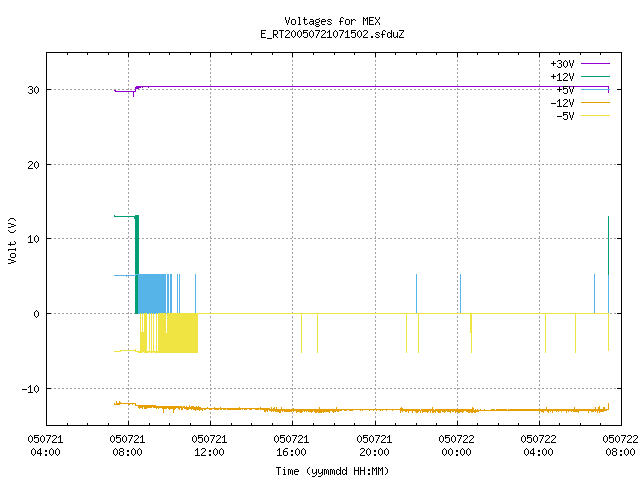
Task: Click the x-axis tick 050722 08:00
Action: click(620, 446)
